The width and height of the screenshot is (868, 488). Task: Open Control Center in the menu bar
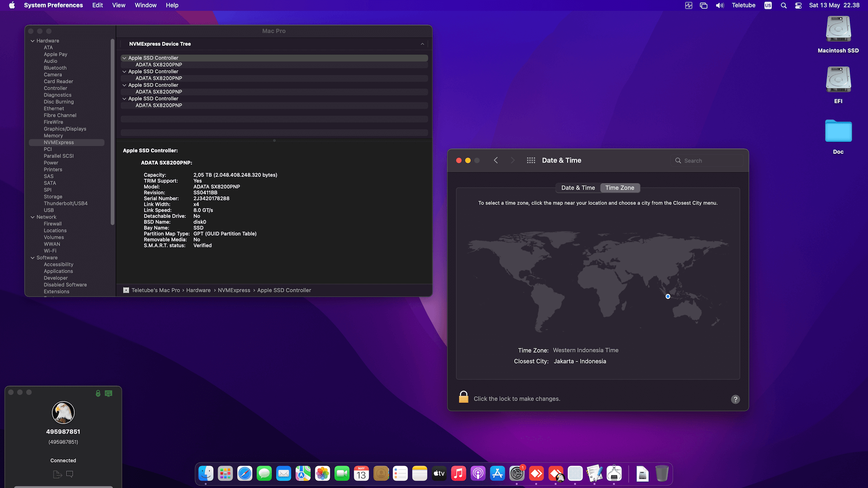798,5
